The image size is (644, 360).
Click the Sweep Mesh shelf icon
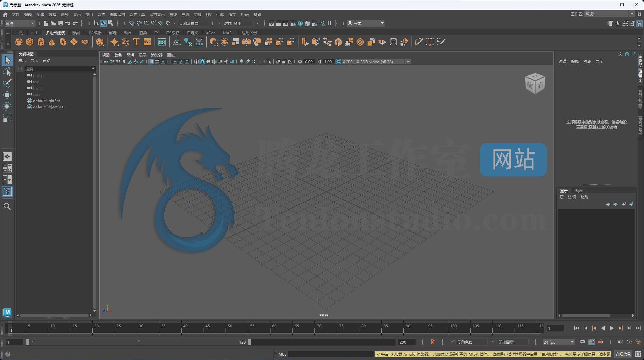pyautogui.click(x=125, y=42)
